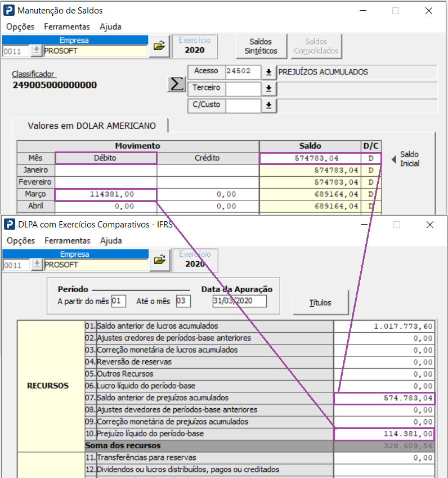Focus Empresa code field in Manutenção de Saldos
448x478 pixels.
(16, 51)
